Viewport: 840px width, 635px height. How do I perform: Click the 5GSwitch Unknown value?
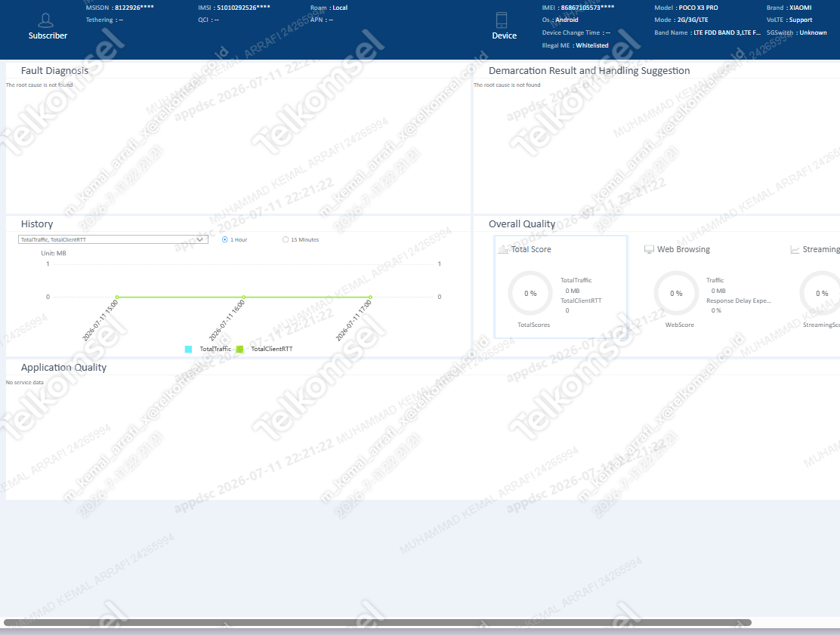pyautogui.click(x=813, y=32)
